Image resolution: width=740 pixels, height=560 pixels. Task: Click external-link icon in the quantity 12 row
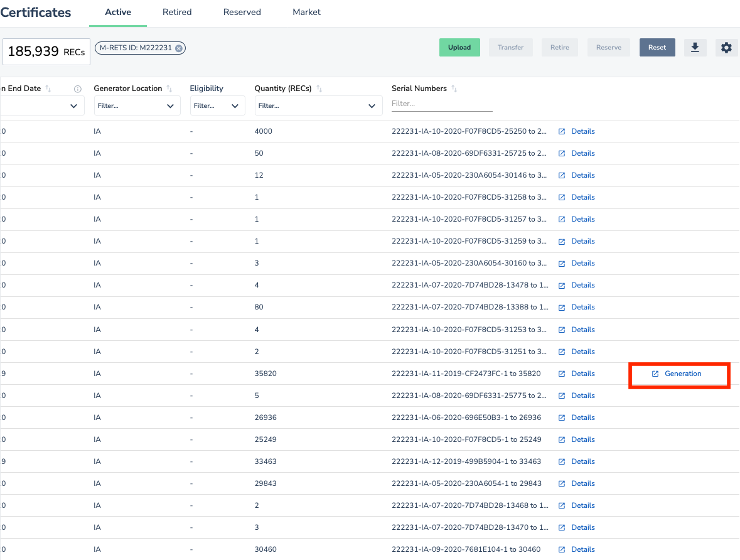click(562, 176)
